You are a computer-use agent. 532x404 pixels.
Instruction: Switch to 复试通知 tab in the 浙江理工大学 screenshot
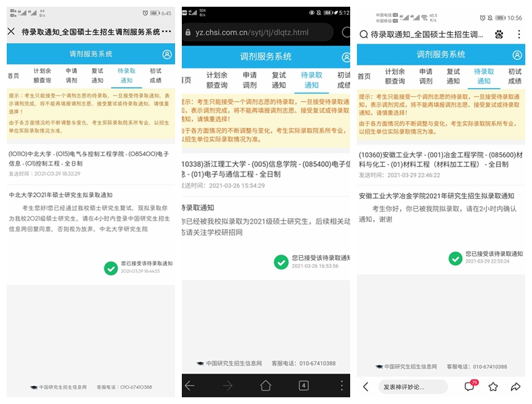(279, 80)
